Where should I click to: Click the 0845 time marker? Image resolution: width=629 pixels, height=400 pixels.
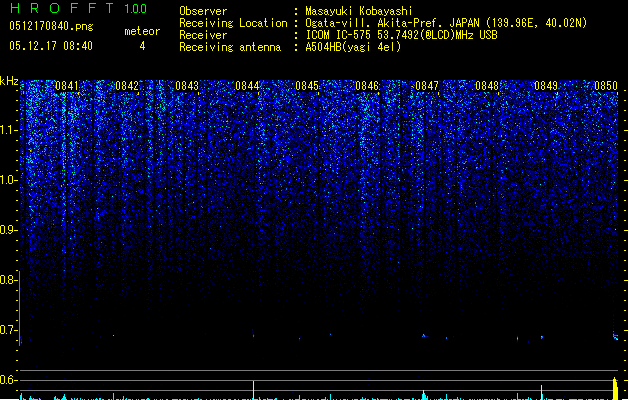point(307,86)
